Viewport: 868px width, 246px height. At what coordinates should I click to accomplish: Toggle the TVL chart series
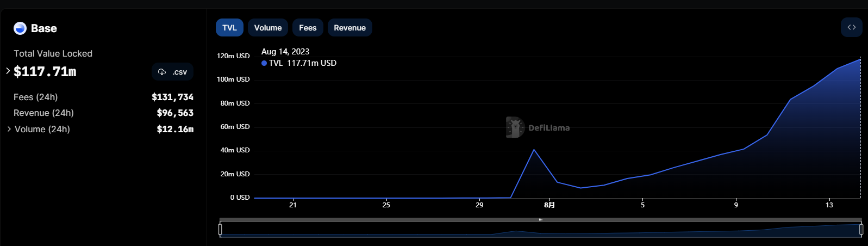pos(229,28)
